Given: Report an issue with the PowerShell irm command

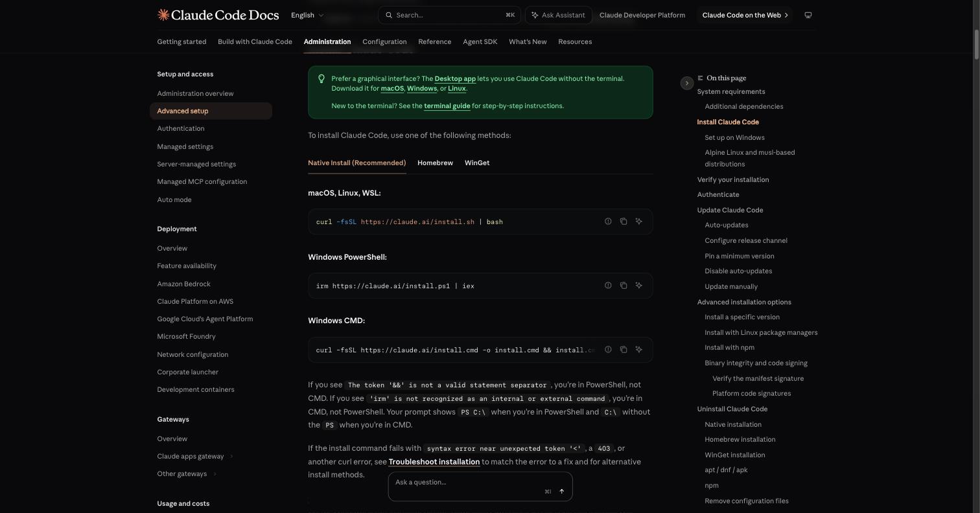Looking at the screenshot, I should click(608, 286).
